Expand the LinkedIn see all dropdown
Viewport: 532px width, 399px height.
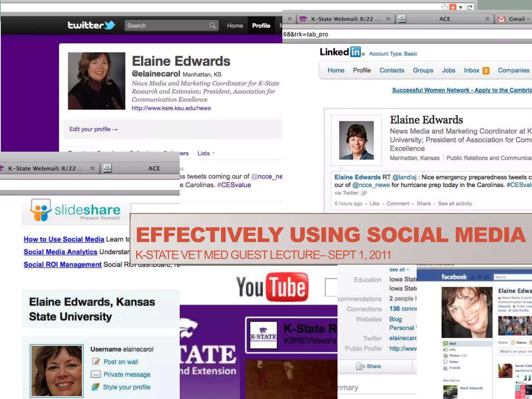(399, 270)
